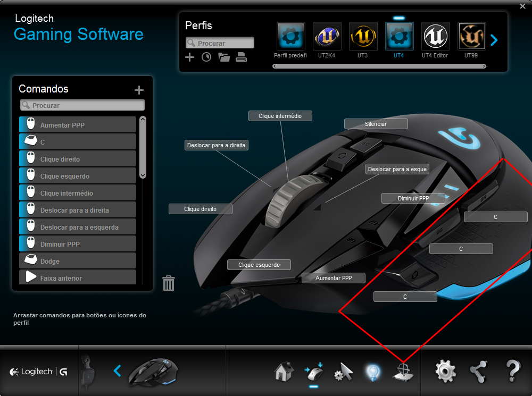Select the UT99 profile icon

point(471,36)
